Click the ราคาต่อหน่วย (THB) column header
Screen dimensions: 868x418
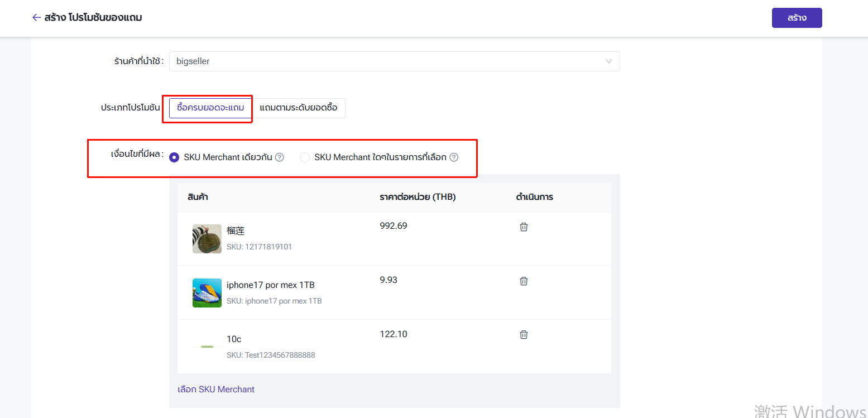pyautogui.click(x=418, y=197)
